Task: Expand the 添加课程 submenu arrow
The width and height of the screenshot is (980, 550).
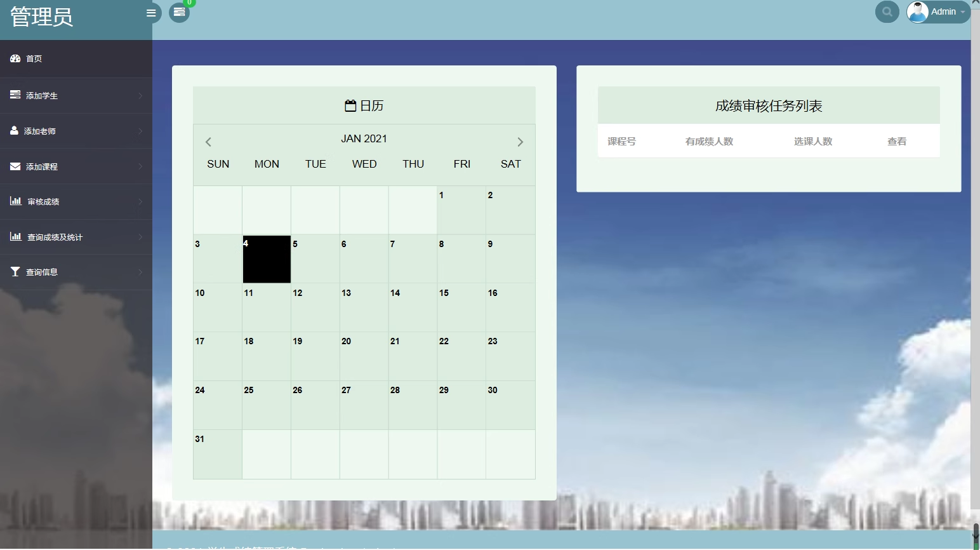Action: tap(140, 166)
